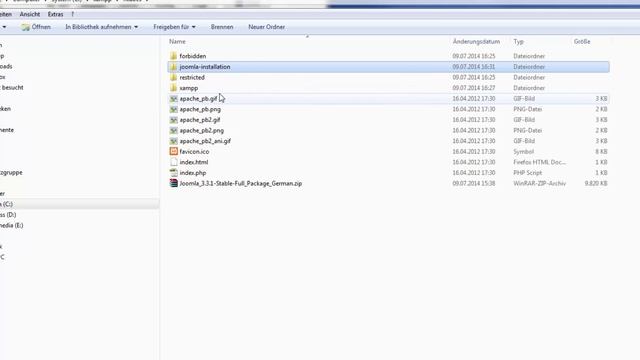Click the Firefox HTML Doc type cell
640x360 pixels.
[540, 162]
